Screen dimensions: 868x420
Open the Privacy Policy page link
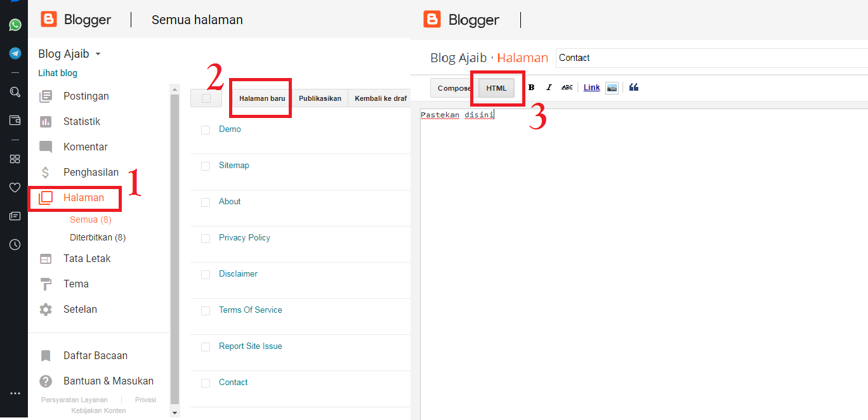click(x=244, y=237)
